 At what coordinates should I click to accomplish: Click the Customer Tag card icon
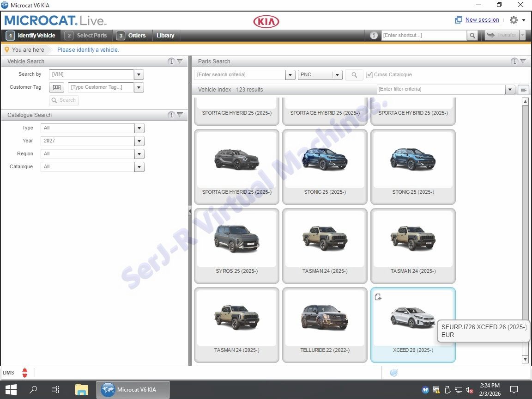56,87
